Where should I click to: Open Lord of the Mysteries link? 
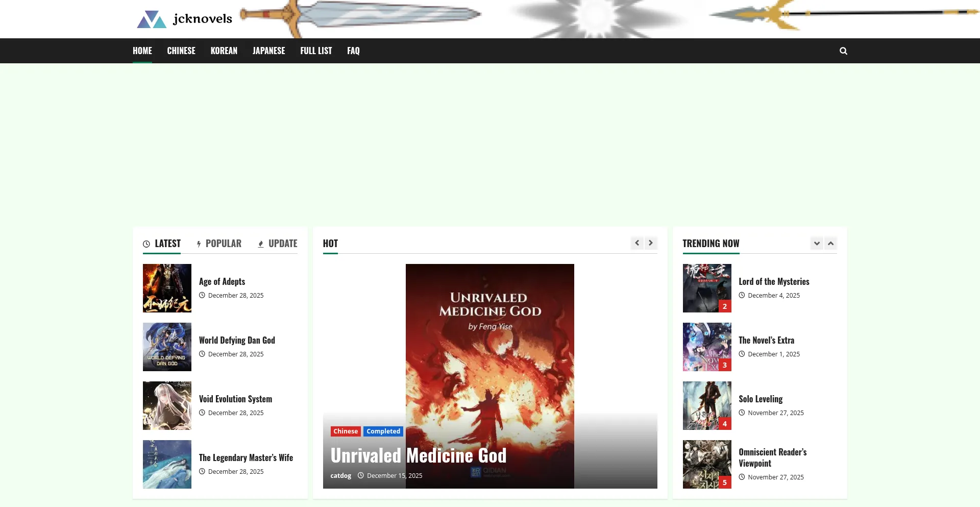coord(774,281)
